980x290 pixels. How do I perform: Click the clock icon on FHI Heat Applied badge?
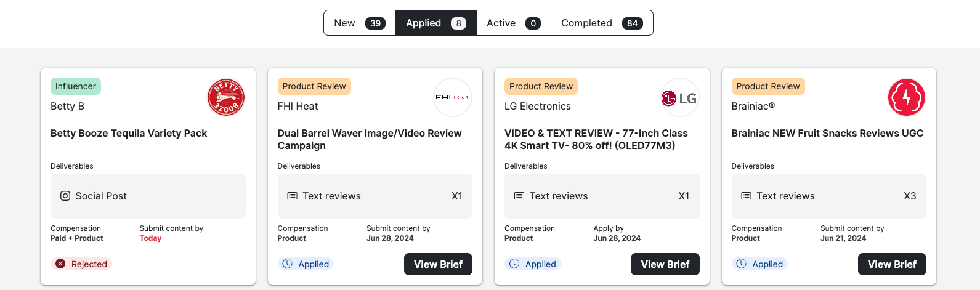coord(287,264)
